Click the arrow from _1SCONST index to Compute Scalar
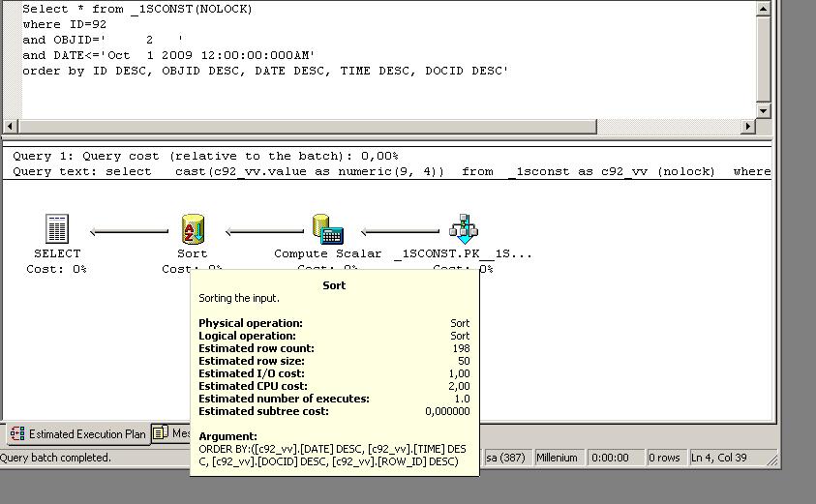This screenshot has height=504, width=816. [x=400, y=231]
